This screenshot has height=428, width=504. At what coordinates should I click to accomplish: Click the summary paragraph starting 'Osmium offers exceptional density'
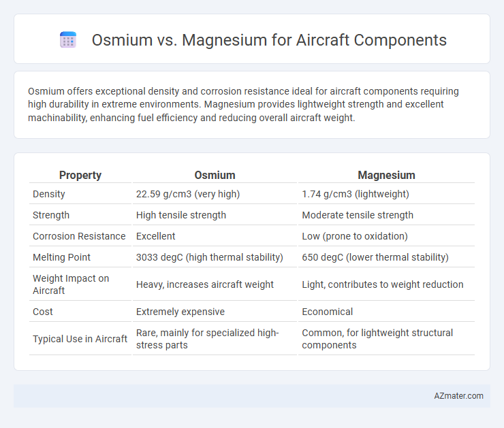click(x=243, y=105)
